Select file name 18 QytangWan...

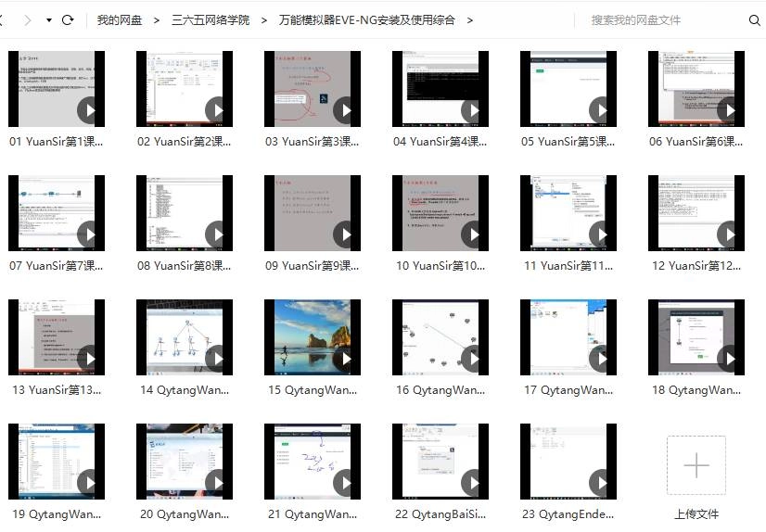click(696, 390)
